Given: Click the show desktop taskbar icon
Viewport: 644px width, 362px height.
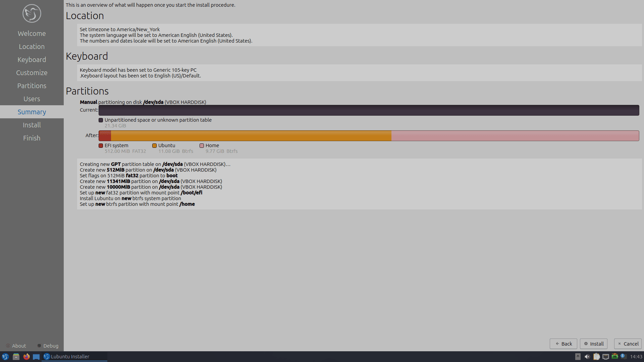Looking at the screenshot, I should 36,357.
